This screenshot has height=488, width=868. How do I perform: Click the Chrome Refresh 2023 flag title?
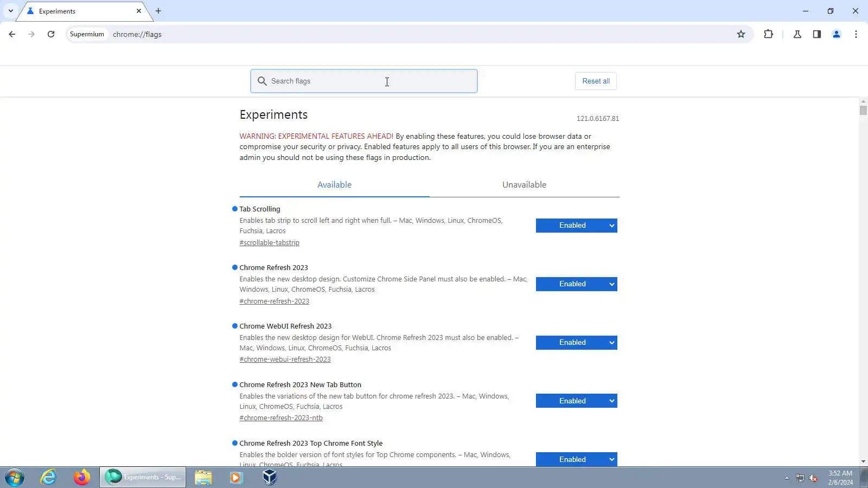tap(273, 267)
